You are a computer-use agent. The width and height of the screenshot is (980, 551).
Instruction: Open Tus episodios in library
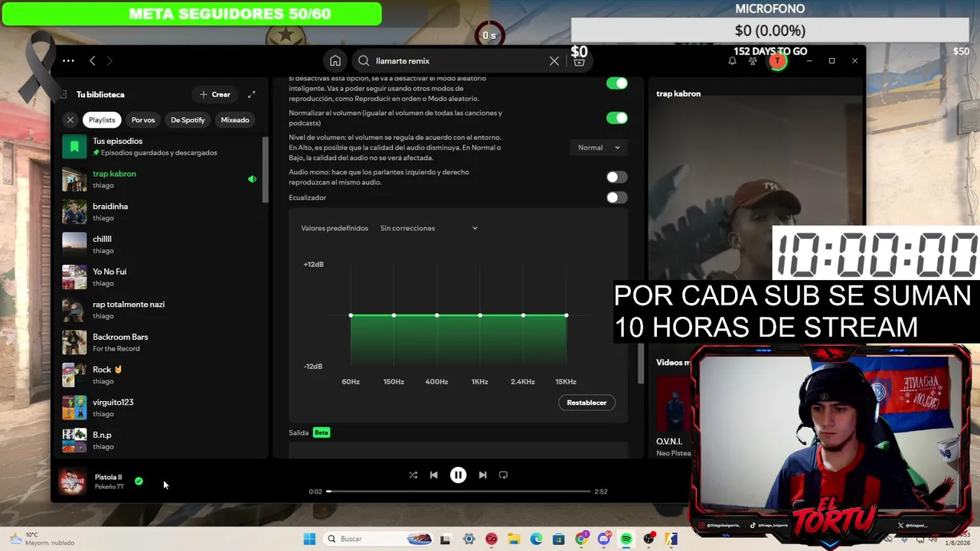(x=162, y=146)
